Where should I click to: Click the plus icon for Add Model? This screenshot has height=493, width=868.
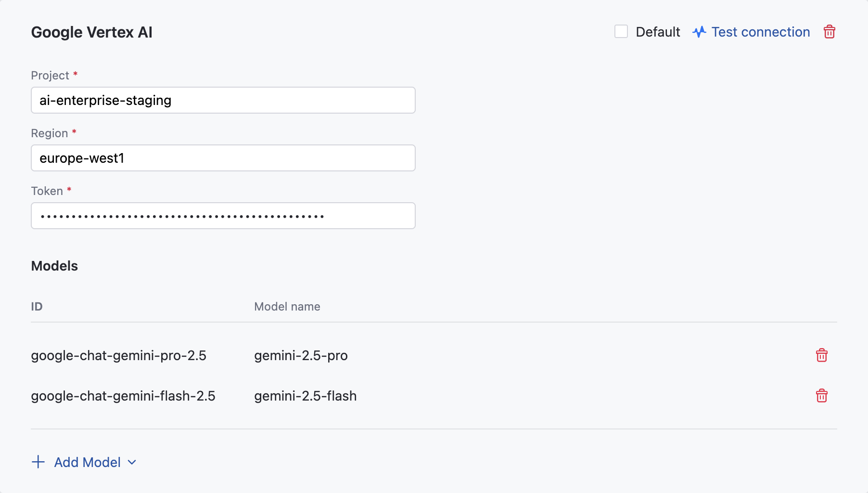coord(38,462)
